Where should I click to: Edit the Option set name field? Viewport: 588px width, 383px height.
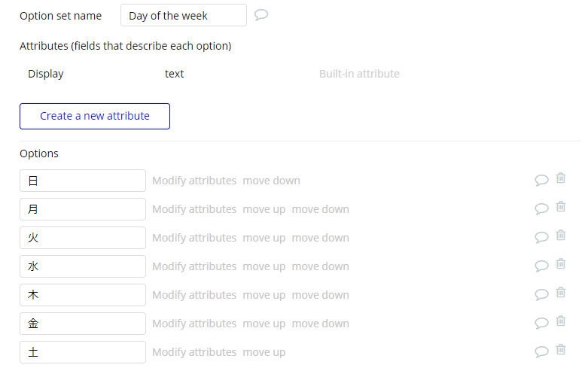coord(184,15)
